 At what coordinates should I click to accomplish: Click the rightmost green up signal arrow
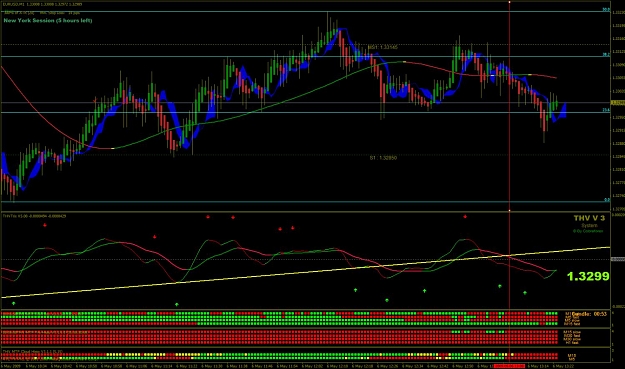(525, 293)
